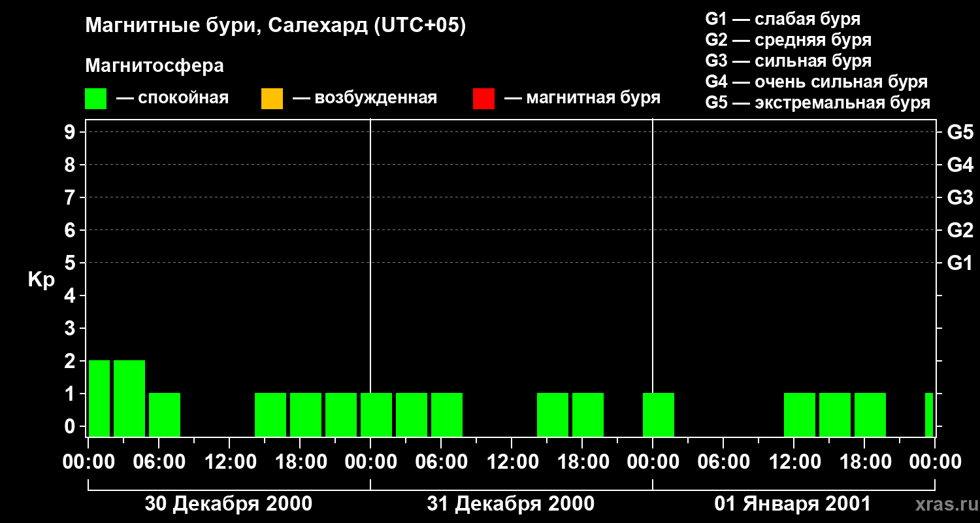Click the '06:00' time label under 01 January
Image resolution: width=980 pixels, height=523 pixels.
(x=723, y=462)
